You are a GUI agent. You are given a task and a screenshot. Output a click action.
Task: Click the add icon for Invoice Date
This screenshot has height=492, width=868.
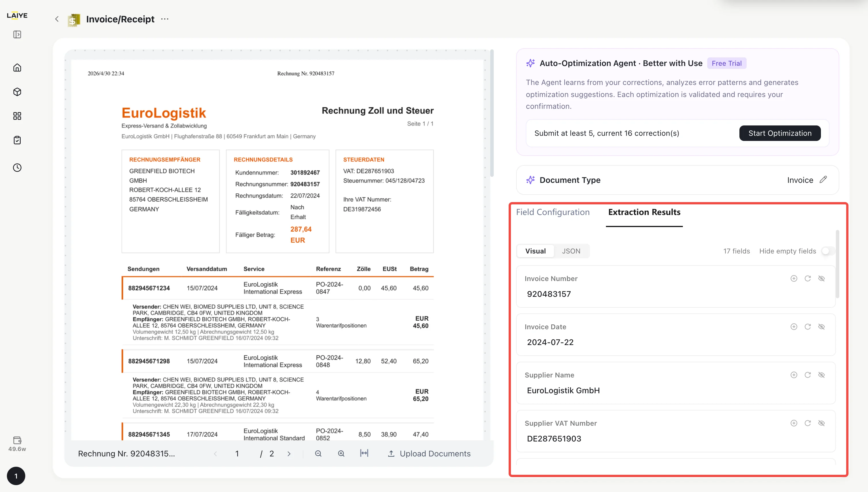(794, 327)
